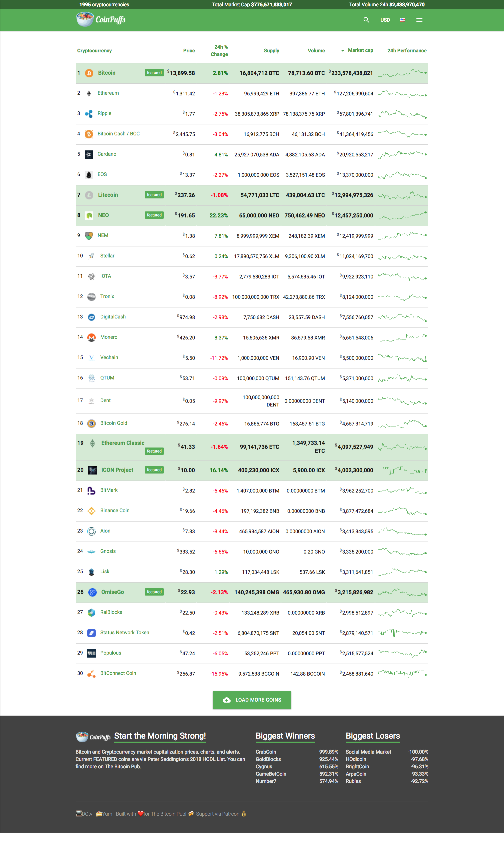Click the Cardano coin icon
This screenshot has height=848, width=504.
point(89,155)
